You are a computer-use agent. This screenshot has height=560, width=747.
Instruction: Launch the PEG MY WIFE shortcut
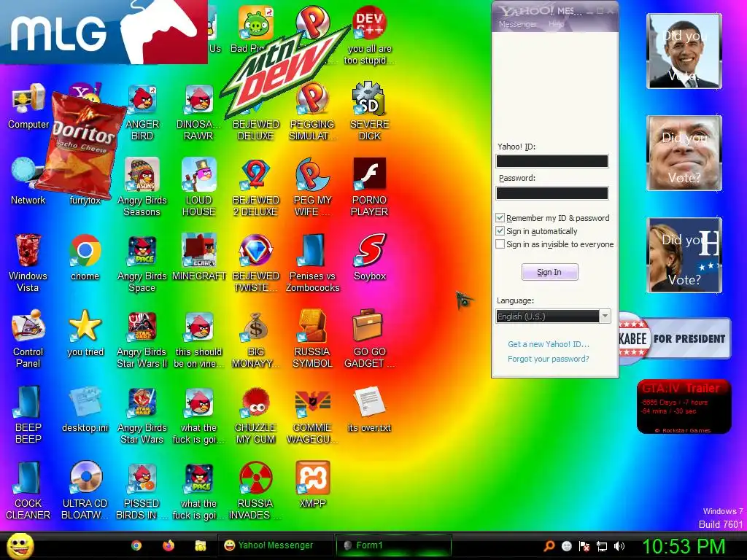pos(312,187)
